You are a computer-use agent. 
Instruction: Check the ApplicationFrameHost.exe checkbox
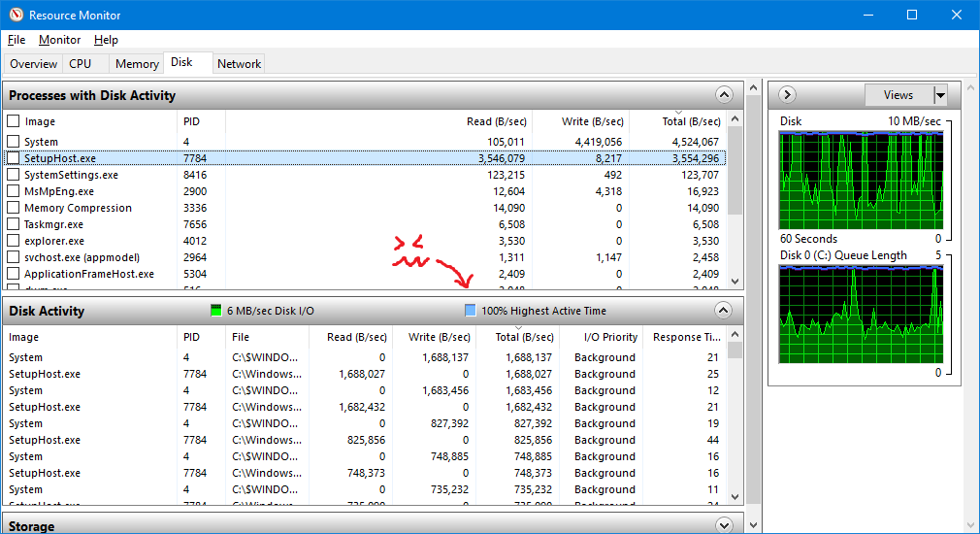click(14, 273)
